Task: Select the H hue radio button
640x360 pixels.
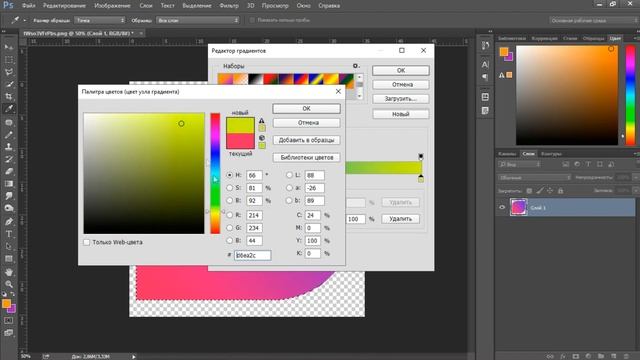Action: click(x=229, y=175)
